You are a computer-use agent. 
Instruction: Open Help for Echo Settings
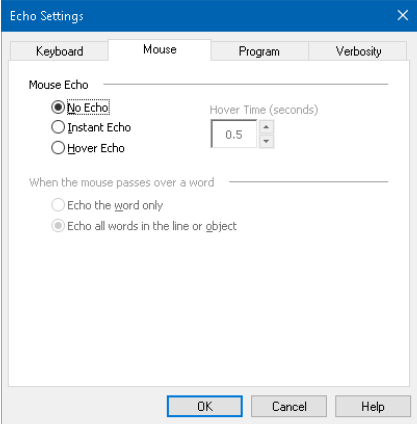coord(373,406)
